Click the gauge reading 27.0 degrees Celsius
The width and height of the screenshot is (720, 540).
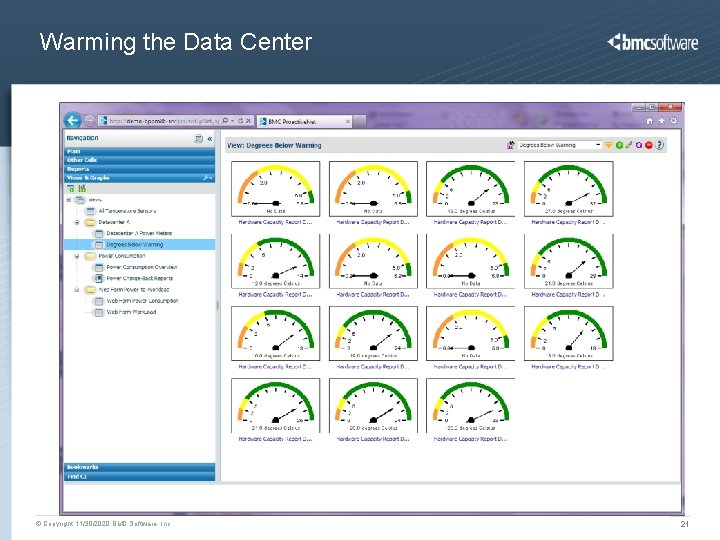click(568, 189)
